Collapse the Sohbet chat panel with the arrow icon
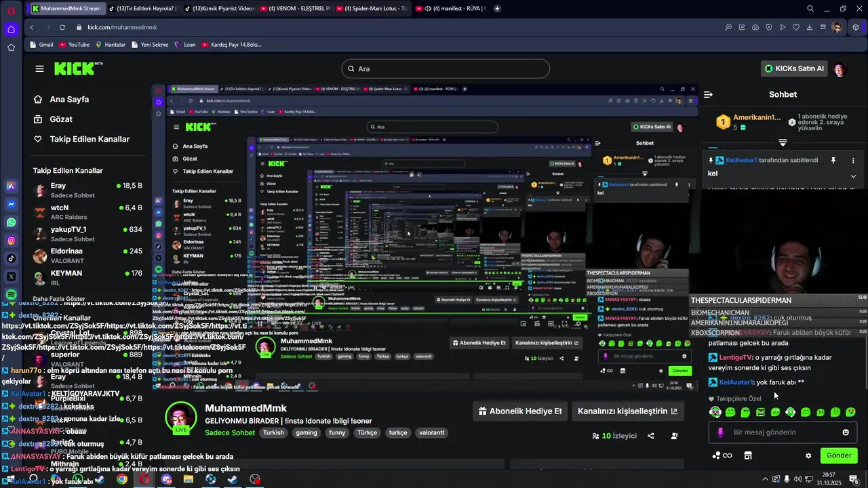Image resolution: width=868 pixels, height=488 pixels. tap(708, 95)
